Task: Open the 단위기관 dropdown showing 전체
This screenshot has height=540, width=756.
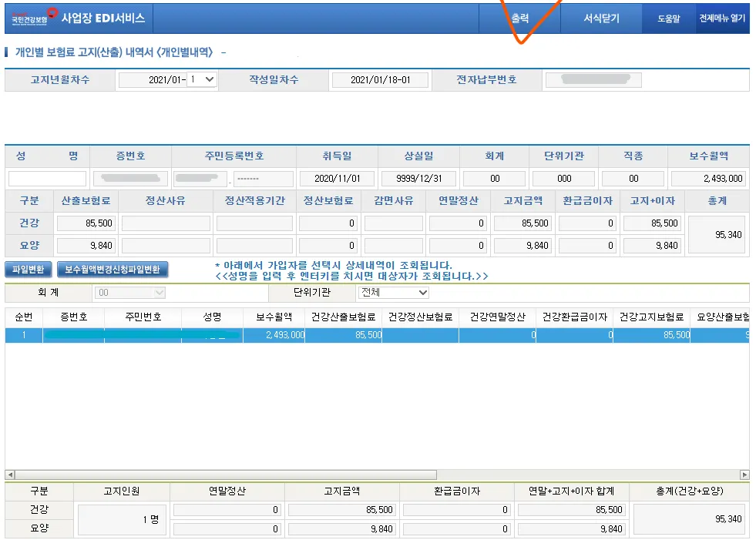Action: coord(394,292)
